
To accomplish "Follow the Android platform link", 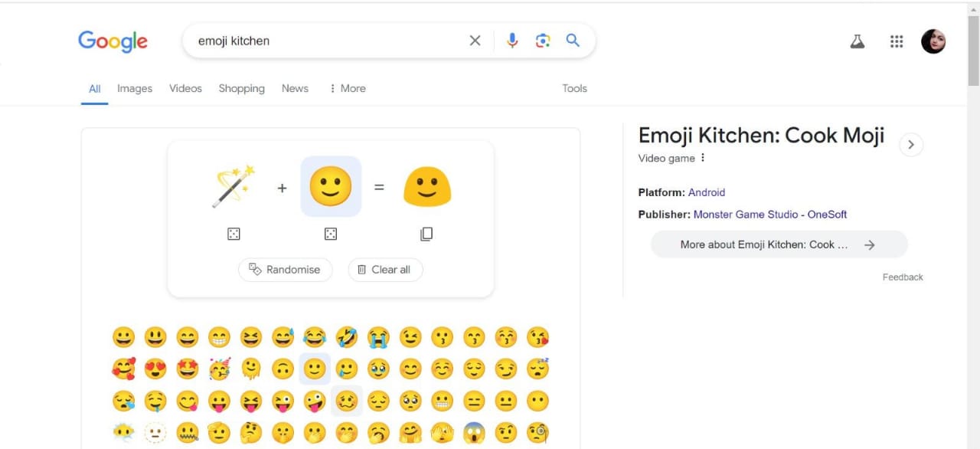I will pos(706,192).
